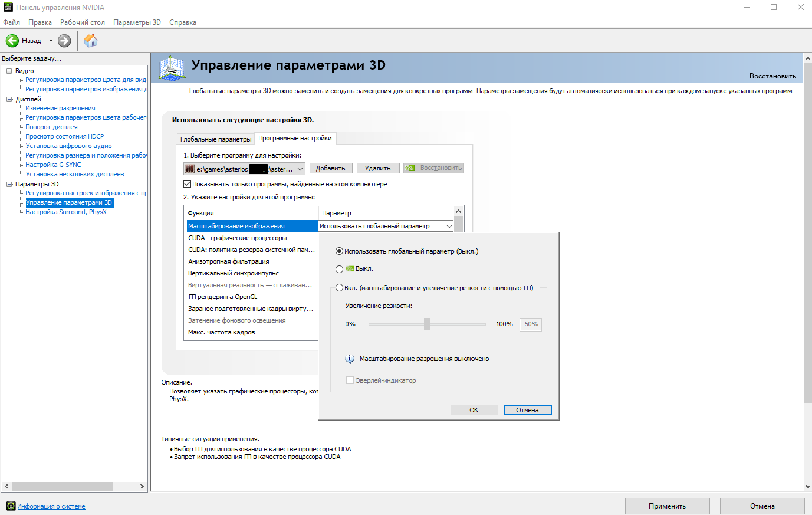Collapse the Дисплей tree node
This screenshot has height=515, width=812.
point(9,99)
